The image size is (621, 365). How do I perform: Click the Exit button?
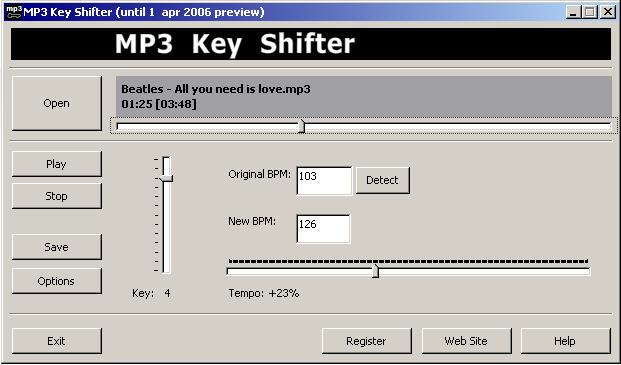(57, 341)
